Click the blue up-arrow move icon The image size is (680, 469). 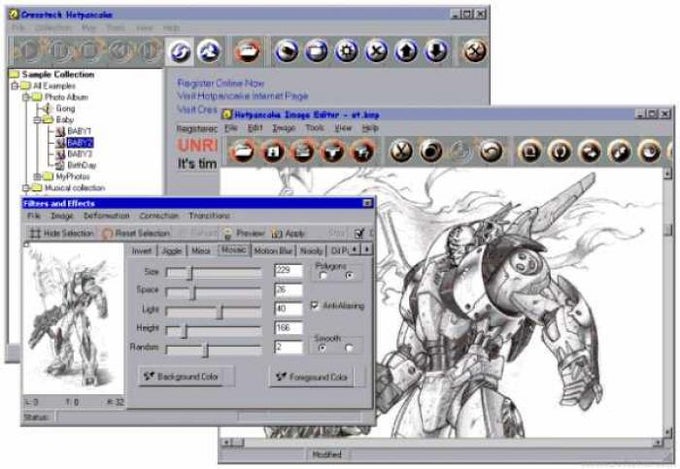406,52
